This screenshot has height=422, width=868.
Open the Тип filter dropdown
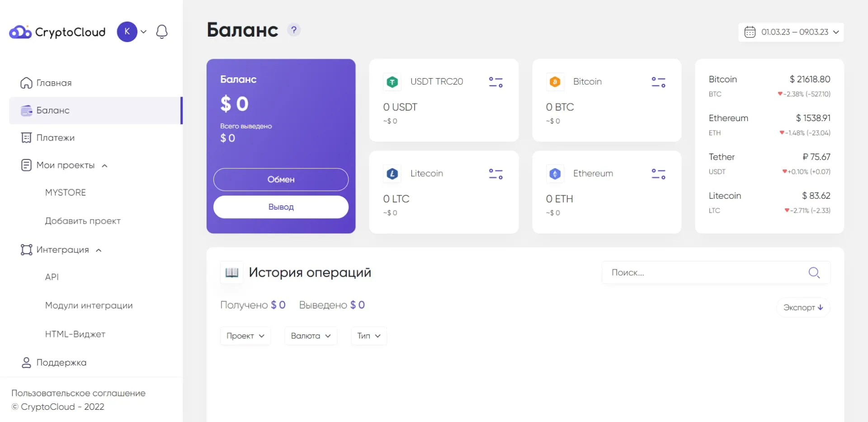(369, 336)
